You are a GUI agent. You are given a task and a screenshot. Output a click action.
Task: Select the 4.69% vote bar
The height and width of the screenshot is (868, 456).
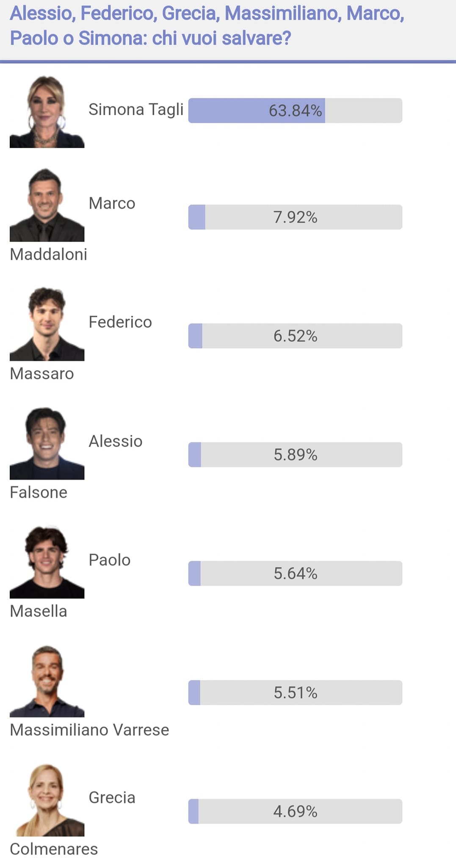click(295, 811)
